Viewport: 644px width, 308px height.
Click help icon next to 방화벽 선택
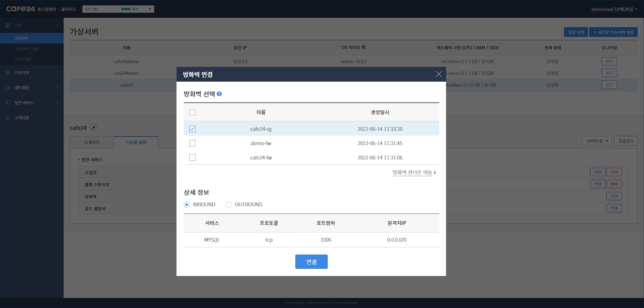click(219, 94)
